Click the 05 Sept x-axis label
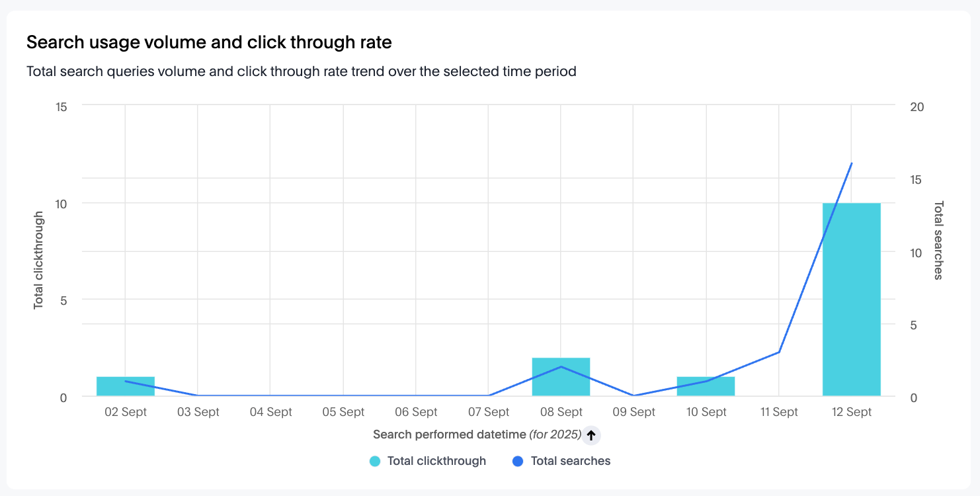This screenshot has width=980, height=496. click(343, 412)
